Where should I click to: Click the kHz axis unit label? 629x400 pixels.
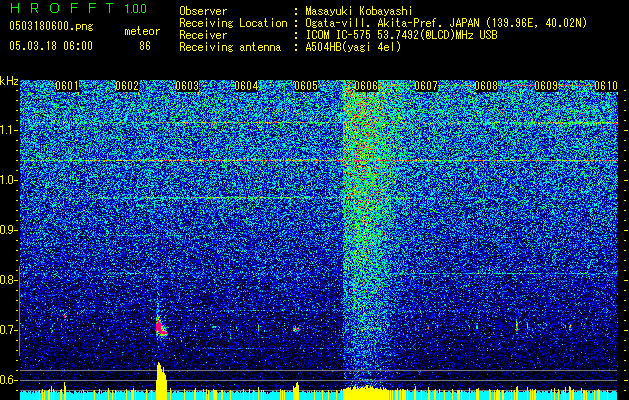pyautogui.click(x=9, y=81)
